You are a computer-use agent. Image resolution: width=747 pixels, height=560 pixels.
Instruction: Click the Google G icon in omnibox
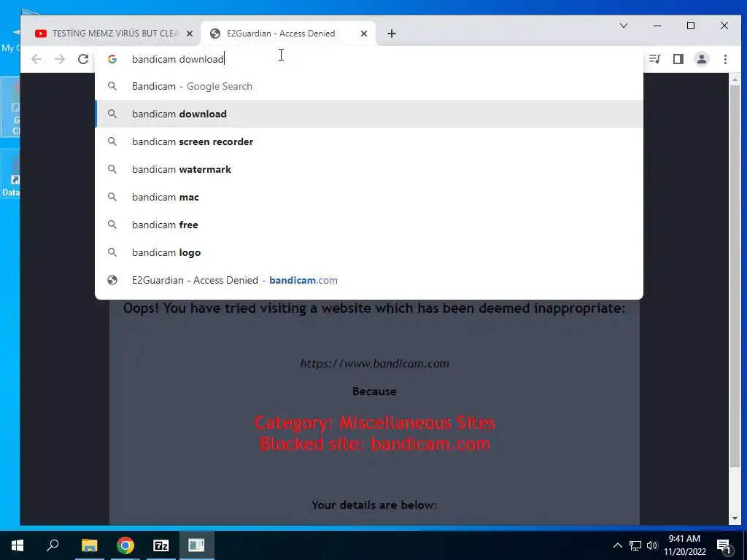[112, 59]
